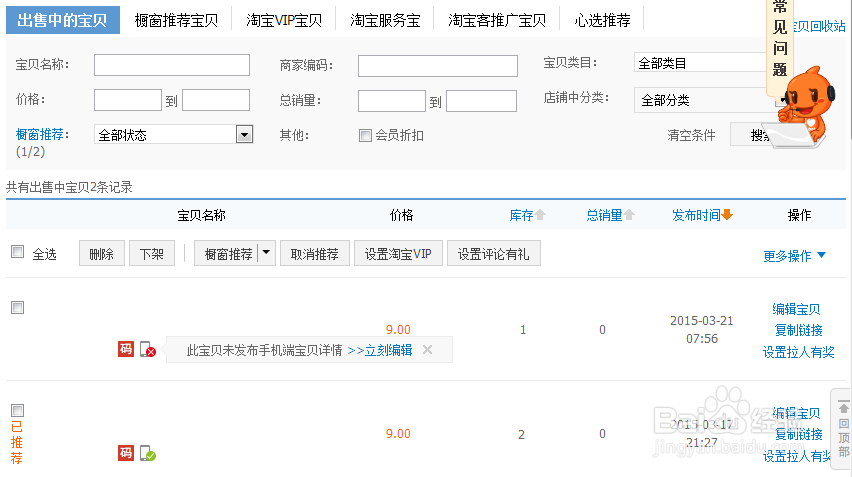This screenshot has height=477, width=852.
Task: Sort by 发布时间 using orange down arrow
Action: pos(728,215)
